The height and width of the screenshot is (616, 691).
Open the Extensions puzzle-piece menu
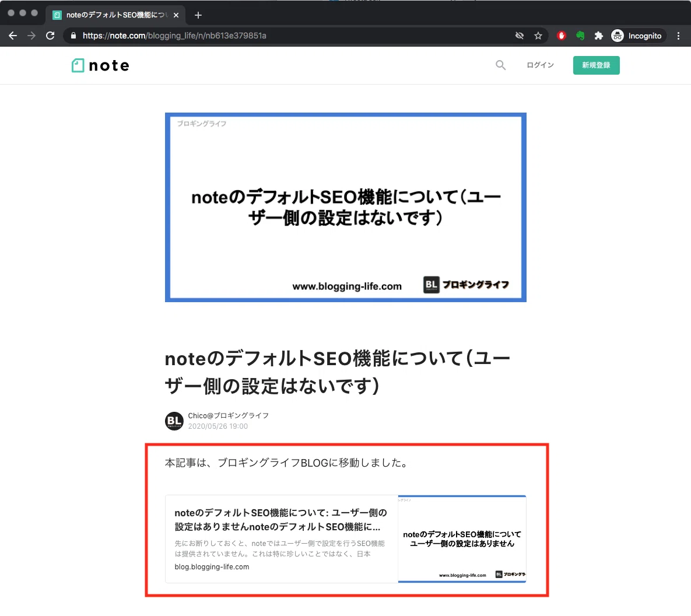(x=598, y=36)
